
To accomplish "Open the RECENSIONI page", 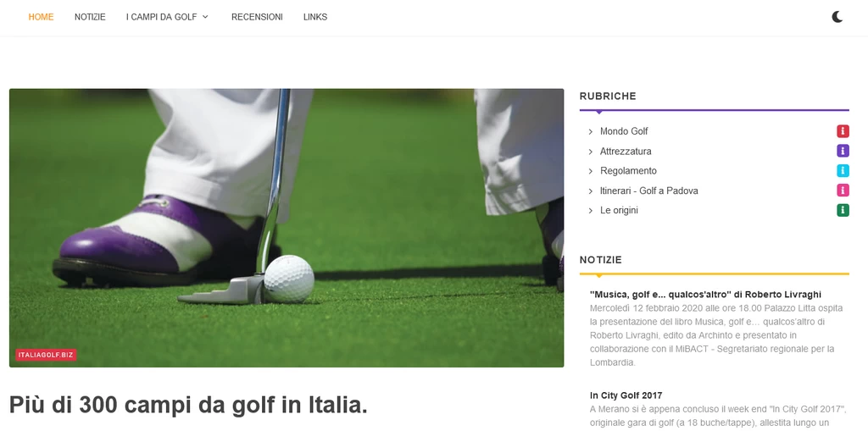I will (x=257, y=17).
